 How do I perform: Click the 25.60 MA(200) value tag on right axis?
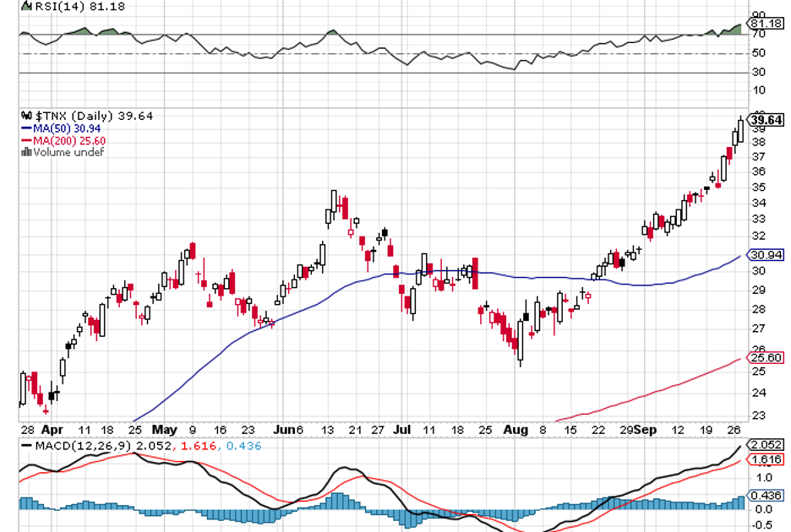(766, 358)
